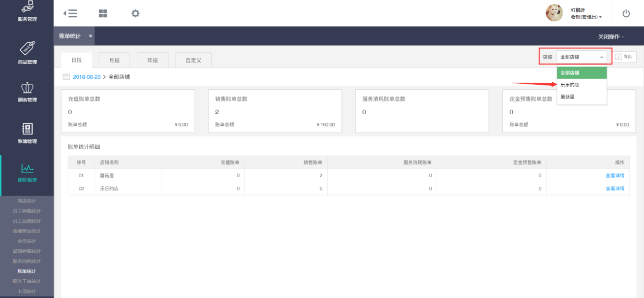Click the 定金预售账单 column header

point(527,162)
